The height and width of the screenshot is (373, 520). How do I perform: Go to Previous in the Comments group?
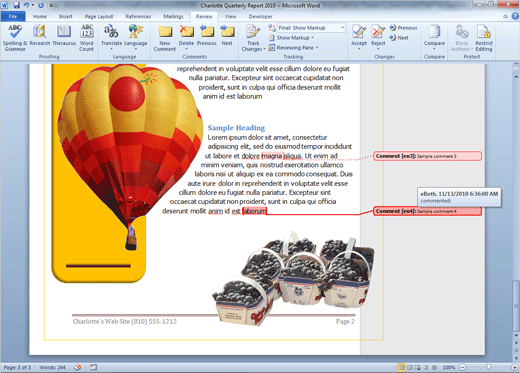click(x=207, y=35)
